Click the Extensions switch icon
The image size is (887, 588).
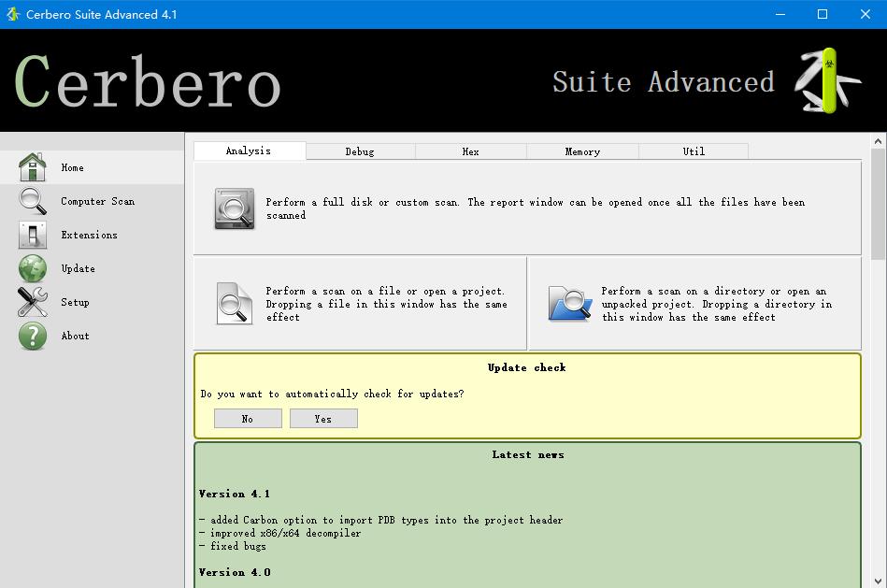(x=32, y=235)
